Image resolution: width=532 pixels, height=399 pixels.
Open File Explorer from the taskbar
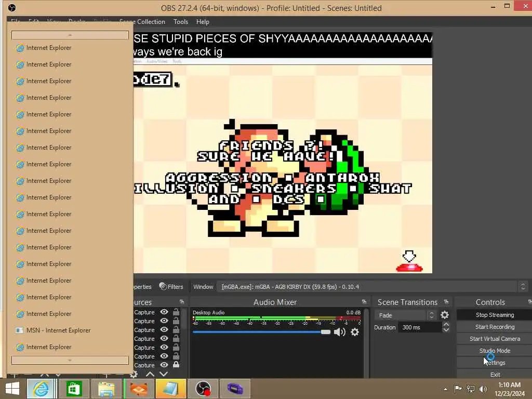[106, 389]
